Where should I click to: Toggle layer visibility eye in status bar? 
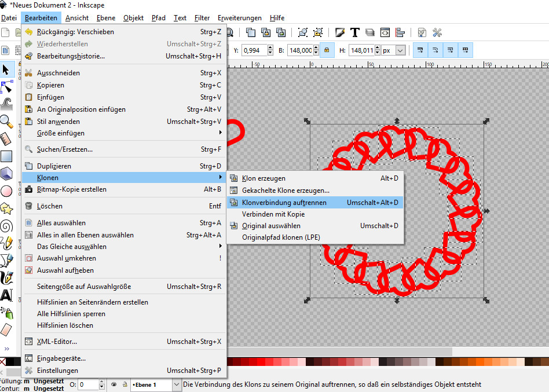[x=114, y=384]
